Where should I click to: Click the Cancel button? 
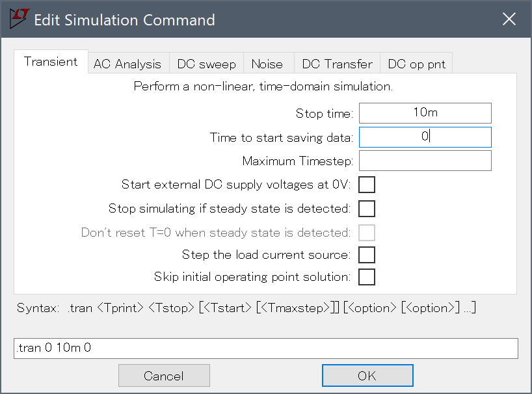(164, 375)
